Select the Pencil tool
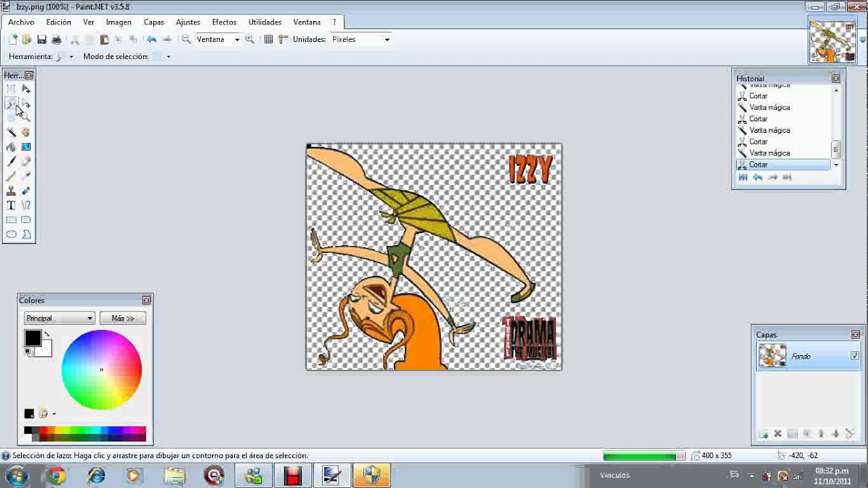 (12, 176)
